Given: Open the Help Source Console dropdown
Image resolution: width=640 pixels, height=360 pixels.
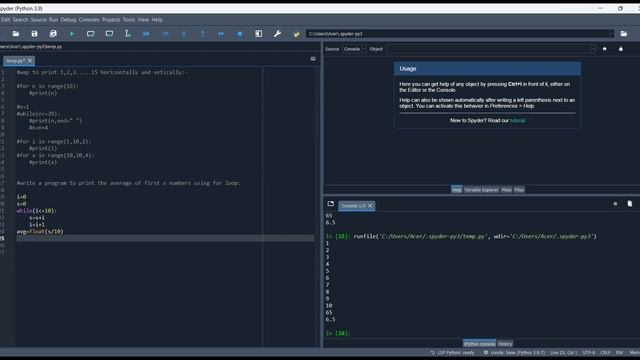Looking at the screenshot, I should 354,49.
